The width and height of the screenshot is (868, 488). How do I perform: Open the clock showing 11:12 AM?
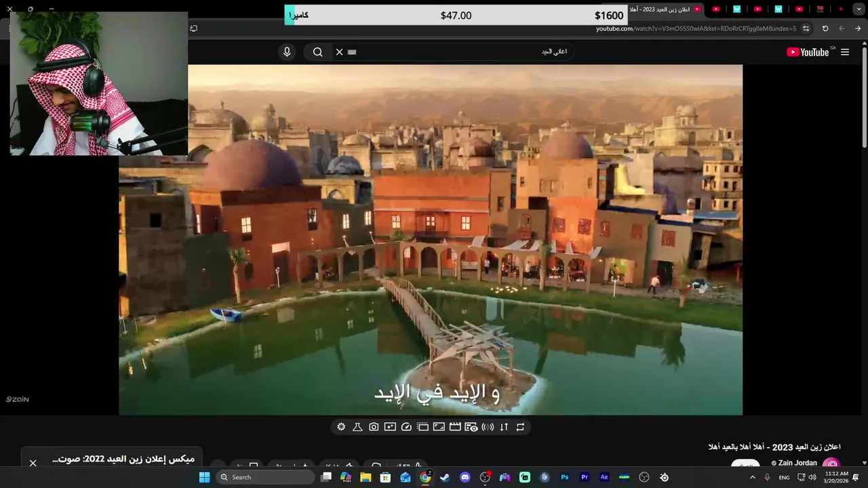point(837,477)
